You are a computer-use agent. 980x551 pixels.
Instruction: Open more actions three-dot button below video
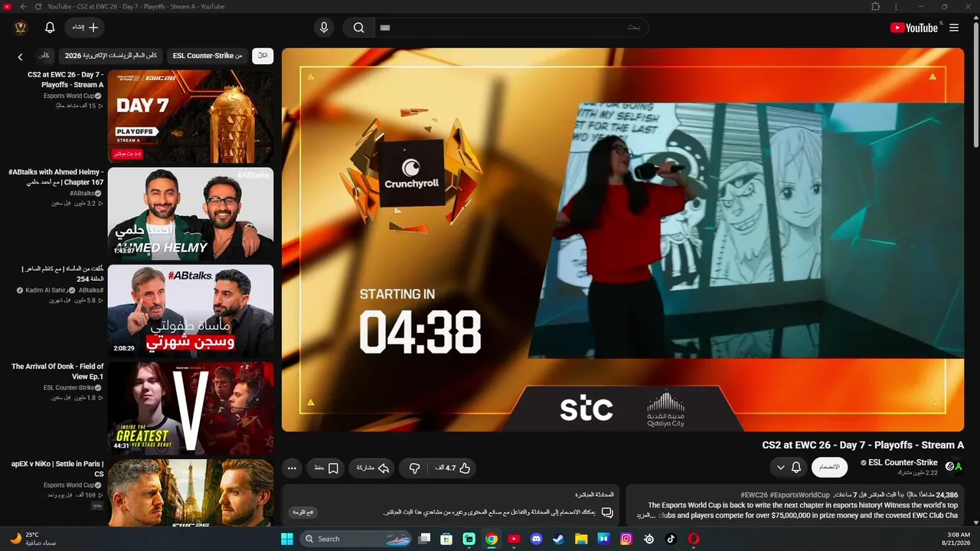pyautogui.click(x=292, y=468)
